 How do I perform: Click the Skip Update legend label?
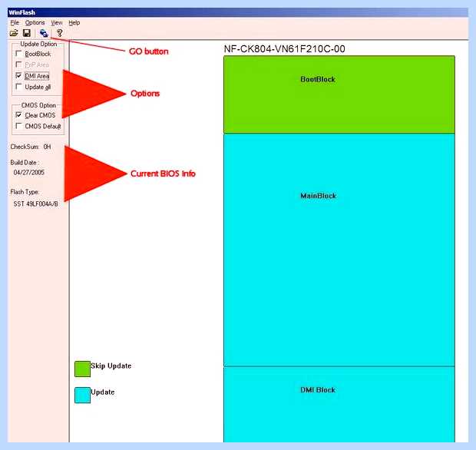point(111,366)
